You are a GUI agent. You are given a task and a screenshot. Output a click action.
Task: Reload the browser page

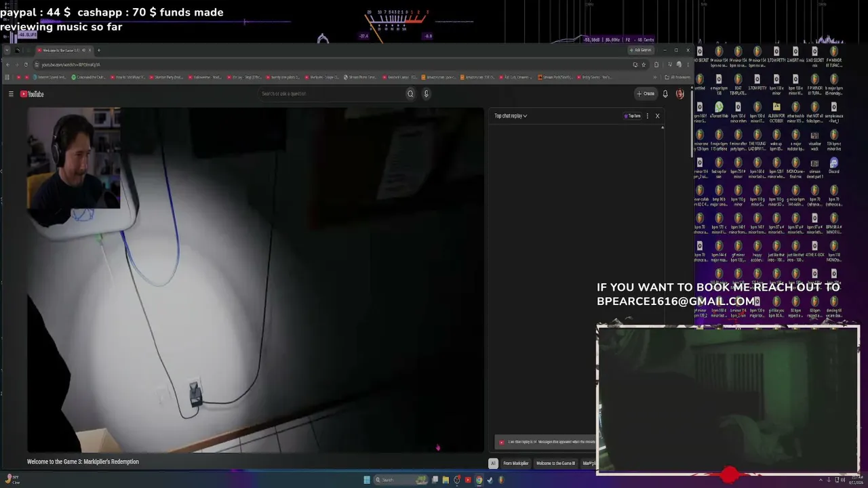(x=26, y=64)
